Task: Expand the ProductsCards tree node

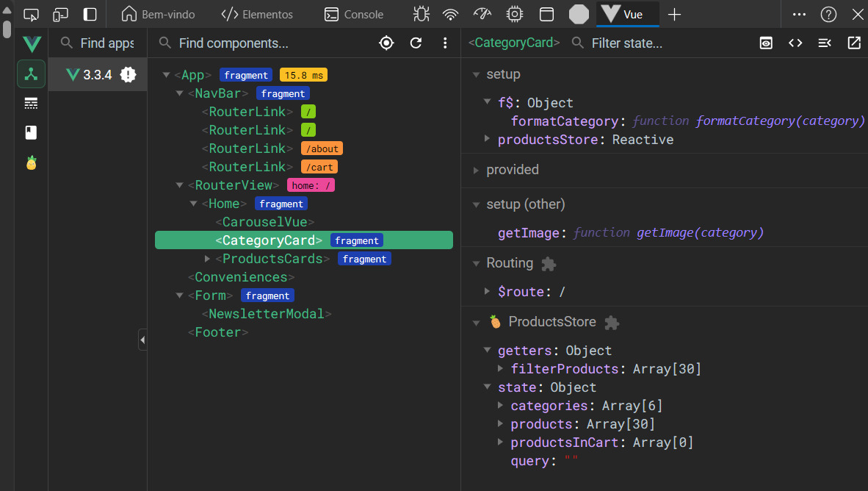Action: [208, 259]
